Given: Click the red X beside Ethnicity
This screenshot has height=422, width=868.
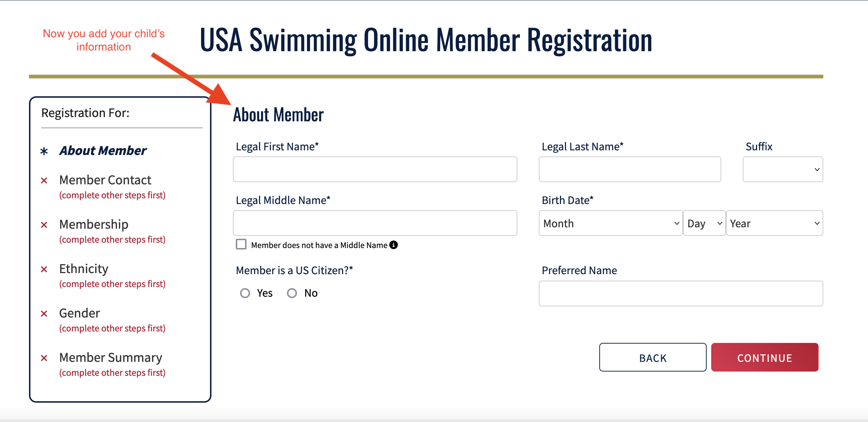Looking at the screenshot, I should (x=44, y=269).
